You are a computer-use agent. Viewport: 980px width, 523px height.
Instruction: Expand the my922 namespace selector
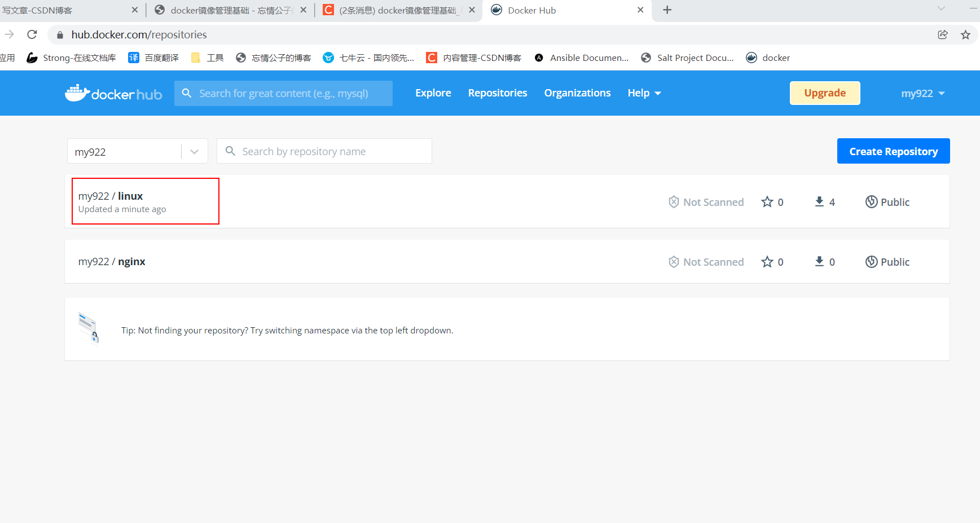click(138, 151)
